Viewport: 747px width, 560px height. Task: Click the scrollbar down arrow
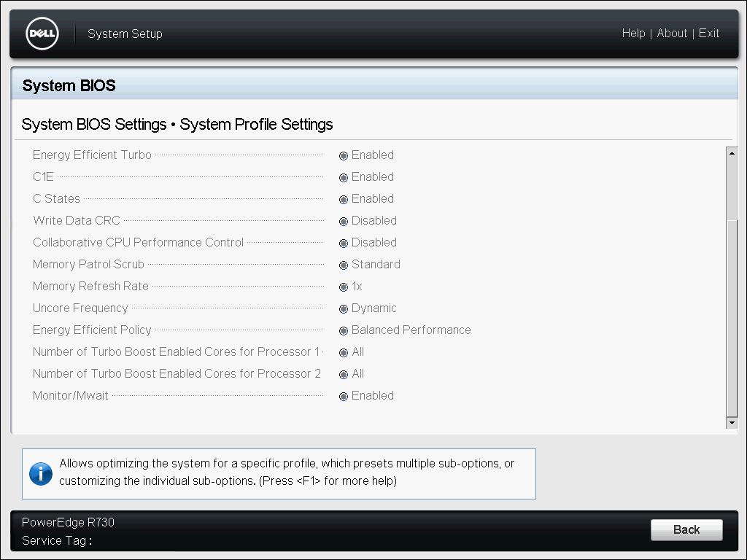coord(732,422)
